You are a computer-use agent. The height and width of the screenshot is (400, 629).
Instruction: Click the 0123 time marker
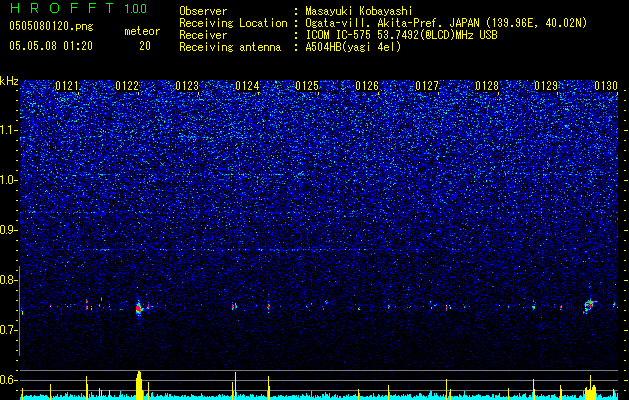tap(187, 86)
